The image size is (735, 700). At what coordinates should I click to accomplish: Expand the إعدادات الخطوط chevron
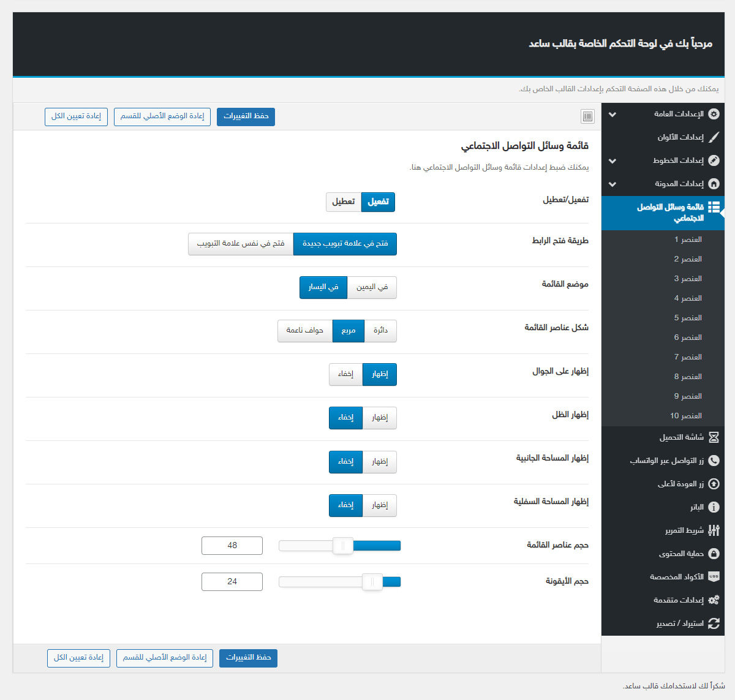tap(612, 161)
